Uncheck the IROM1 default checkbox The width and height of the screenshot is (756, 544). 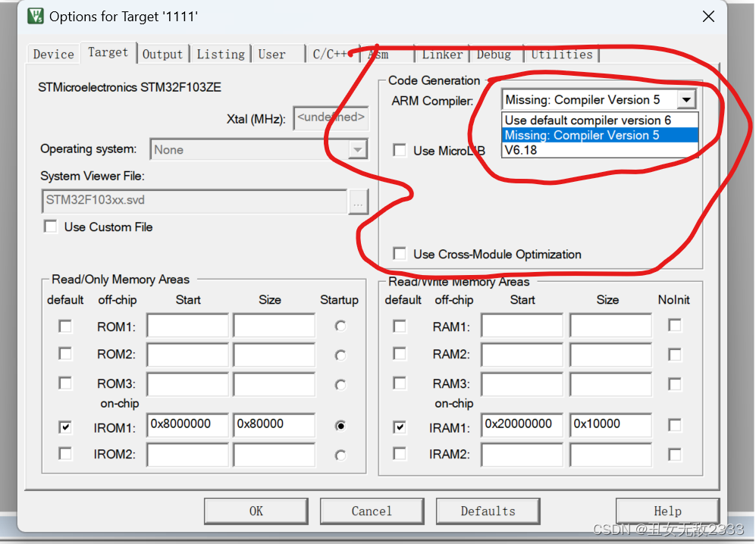65,427
